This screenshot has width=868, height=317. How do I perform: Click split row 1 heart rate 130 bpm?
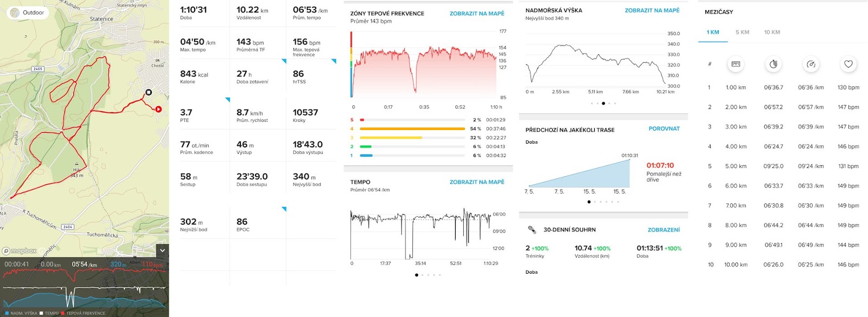point(848,87)
